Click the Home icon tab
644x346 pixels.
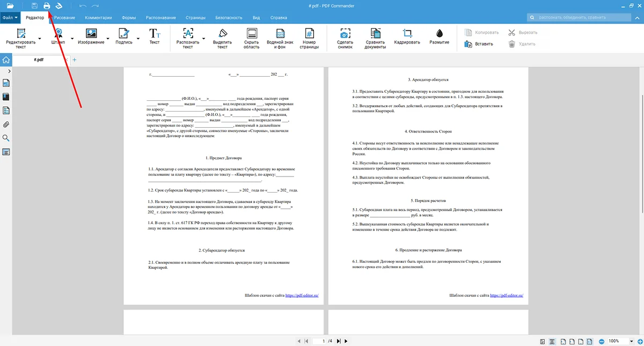[x=6, y=60]
